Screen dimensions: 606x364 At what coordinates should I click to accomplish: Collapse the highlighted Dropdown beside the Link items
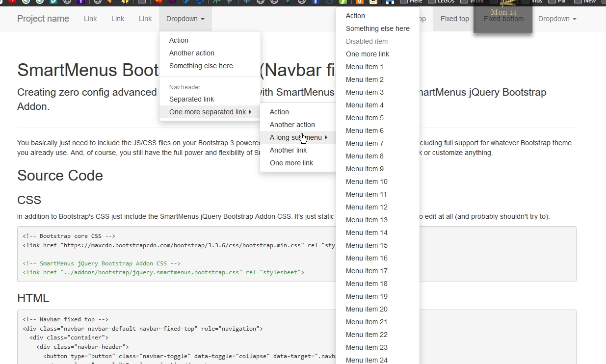tap(185, 19)
